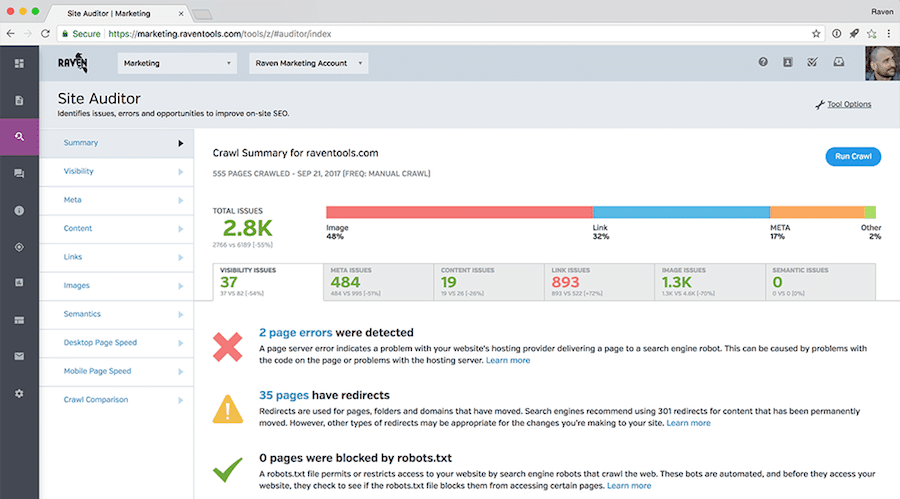Expand the Visibility section arrow
900x499 pixels.
tap(180, 172)
